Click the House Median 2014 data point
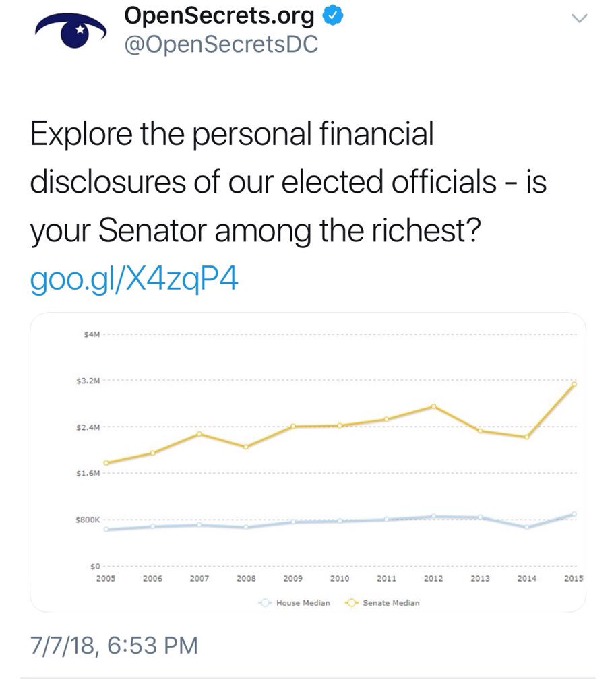Viewport: 616px width, 690px height. [527, 527]
